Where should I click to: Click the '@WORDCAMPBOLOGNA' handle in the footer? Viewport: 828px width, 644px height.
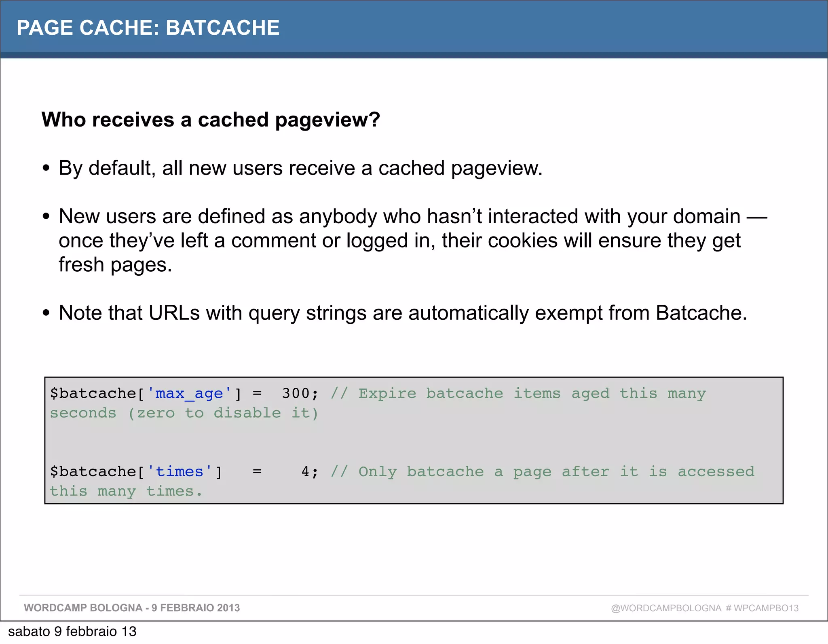tap(666, 608)
